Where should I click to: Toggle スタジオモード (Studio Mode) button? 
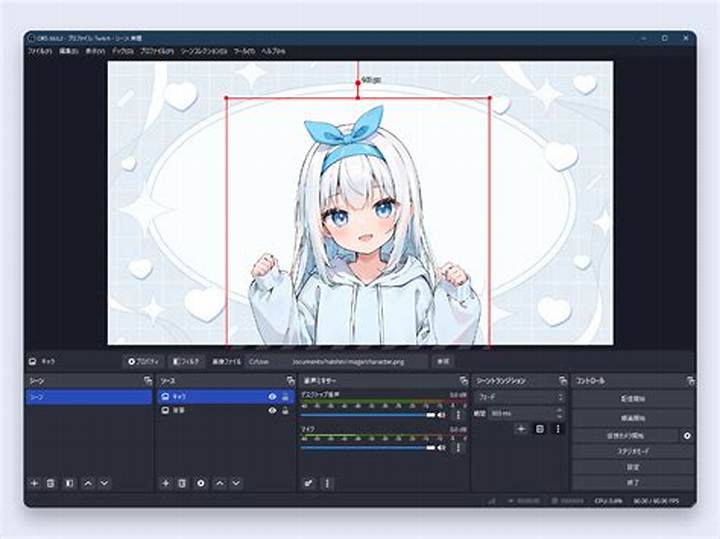(x=633, y=452)
